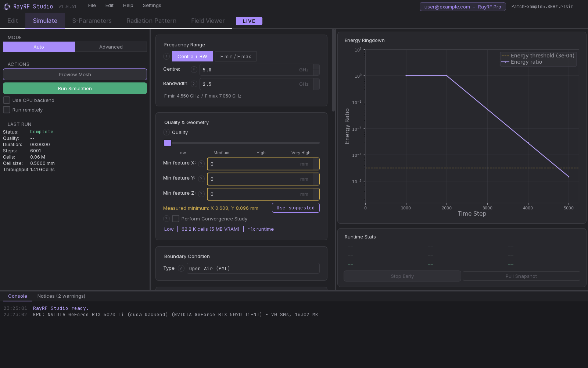This screenshot has width=588, height=368.
Task: Click the F min 4.550 GHz text
Action: 182,96
